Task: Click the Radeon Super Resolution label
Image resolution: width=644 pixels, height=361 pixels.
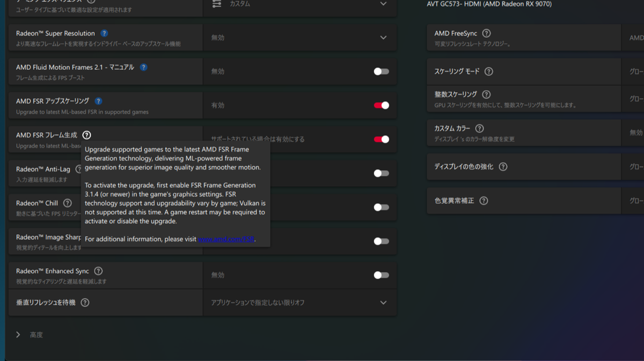Action: [55, 33]
